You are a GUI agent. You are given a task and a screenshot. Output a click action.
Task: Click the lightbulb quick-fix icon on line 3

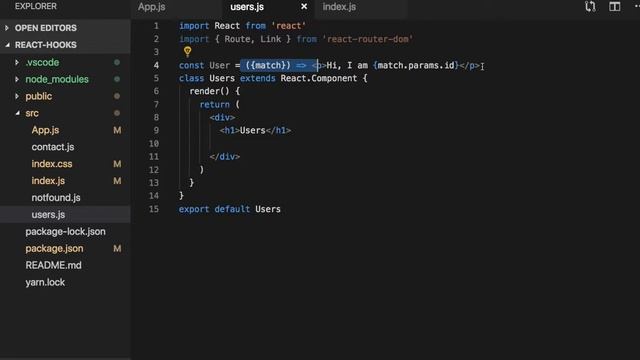point(187,51)
